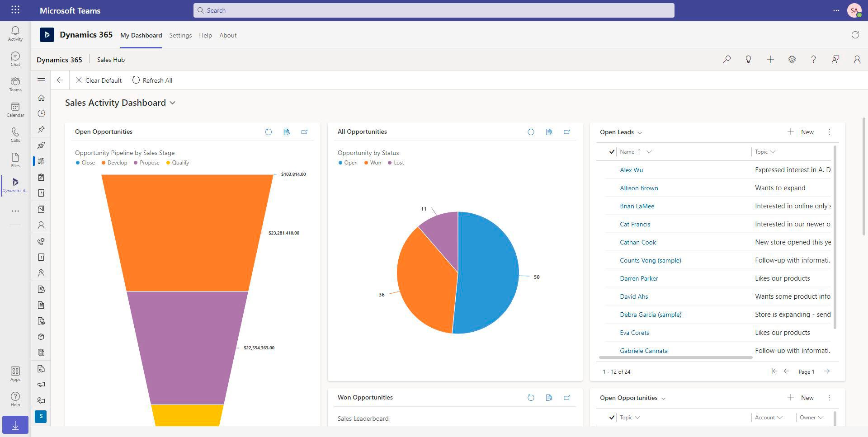Select all rows in Open Leads
Viewport: 868px width, 437px height.
612,152
